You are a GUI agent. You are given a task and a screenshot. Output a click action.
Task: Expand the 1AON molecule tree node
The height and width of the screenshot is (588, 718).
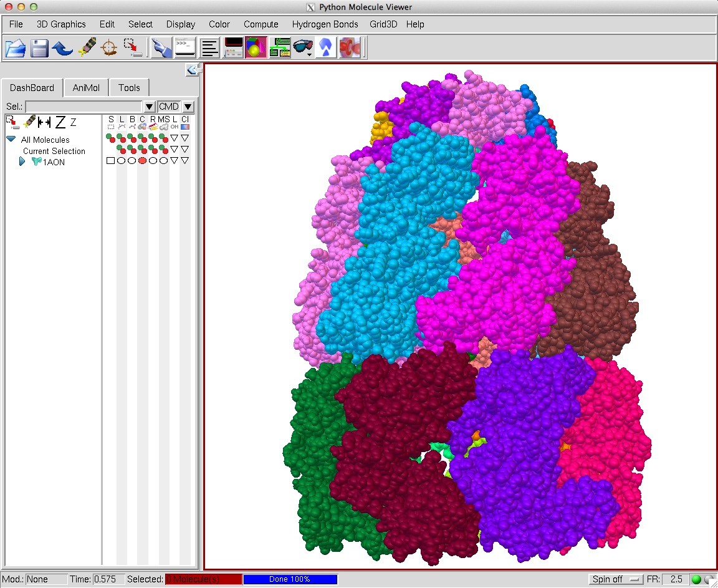22,161
